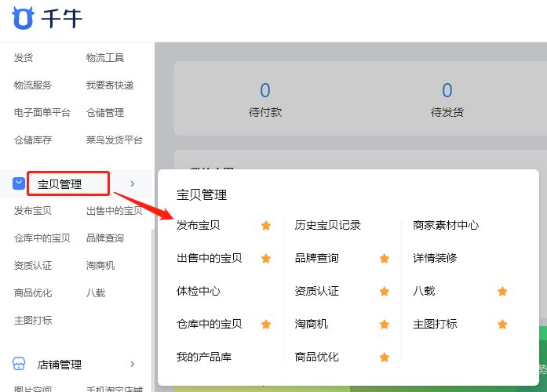Toggle the star beside 仓库中的宝贝 in popup
547x392 pixels.
pos(266,324)
